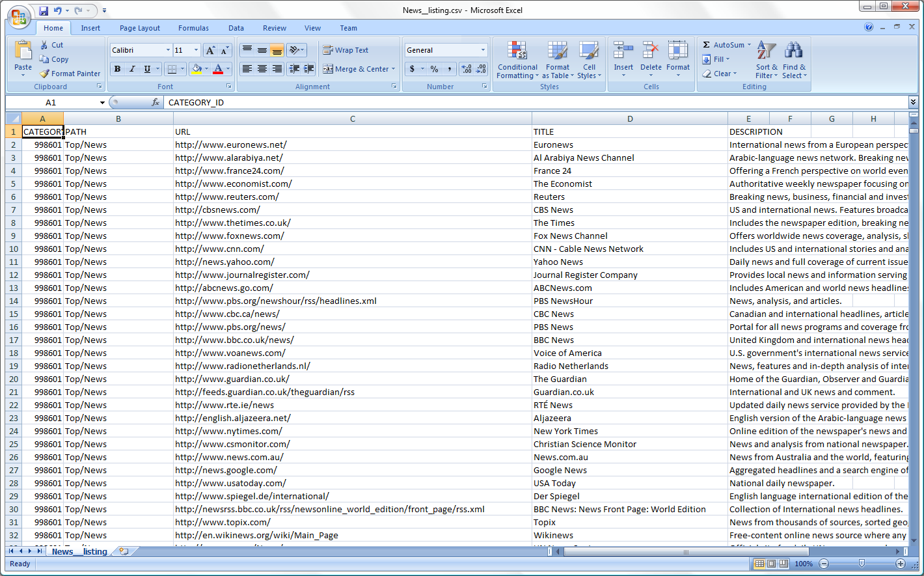Toggle Wrap Text on cell
924x576 pixels.
[x=346, y=50]
